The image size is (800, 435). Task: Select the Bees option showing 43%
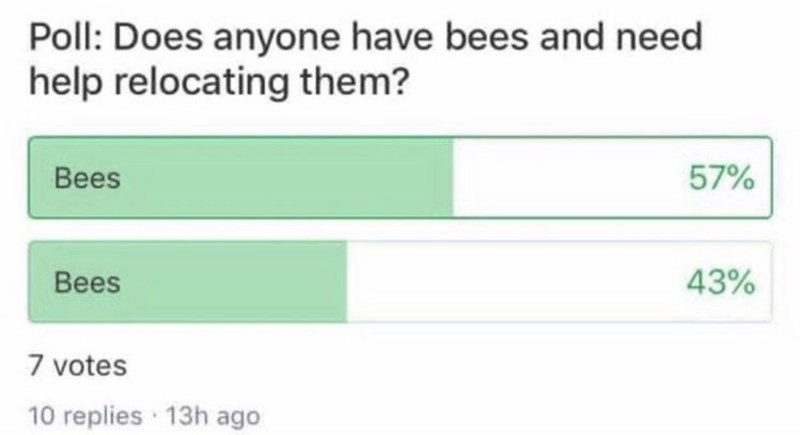pos(400,282)
